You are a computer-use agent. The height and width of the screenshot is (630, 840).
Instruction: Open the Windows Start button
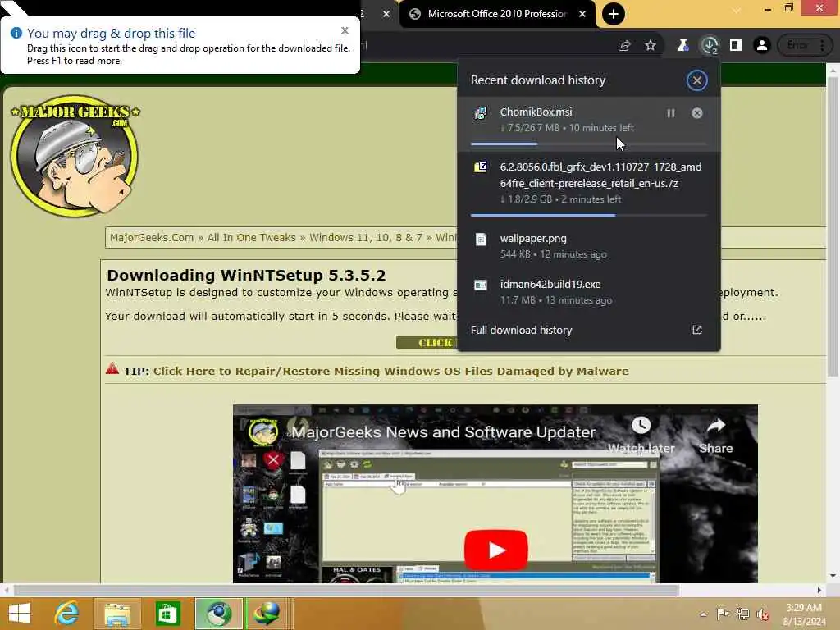point(20,614)
